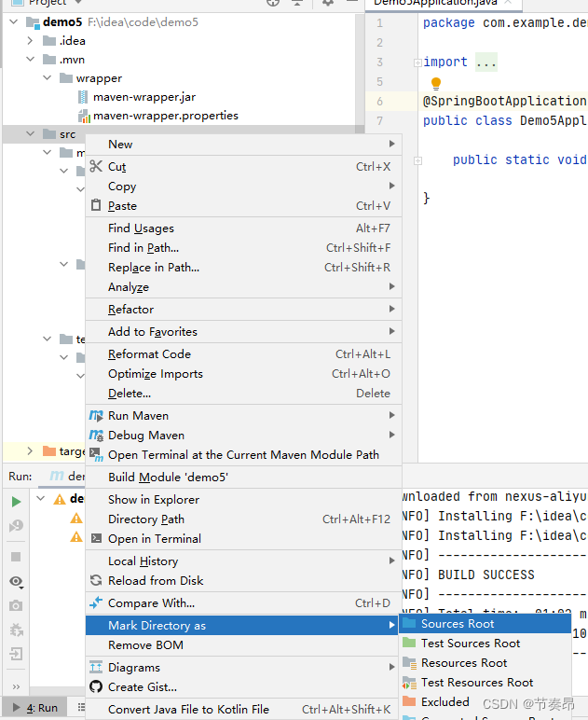Expand the .idea folder

30,41
